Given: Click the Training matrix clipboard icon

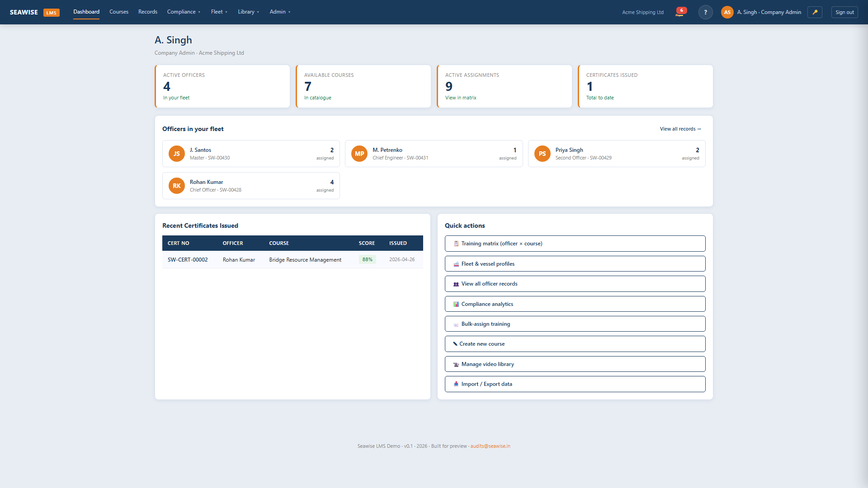Looking at the screenshot, I should click(456, 244).
